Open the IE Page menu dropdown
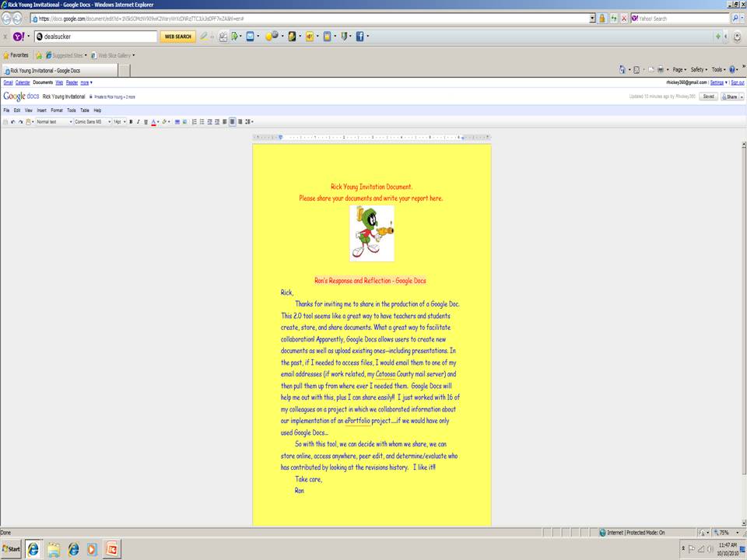Viewport: 747px width, 560px height. pos(679,69)
